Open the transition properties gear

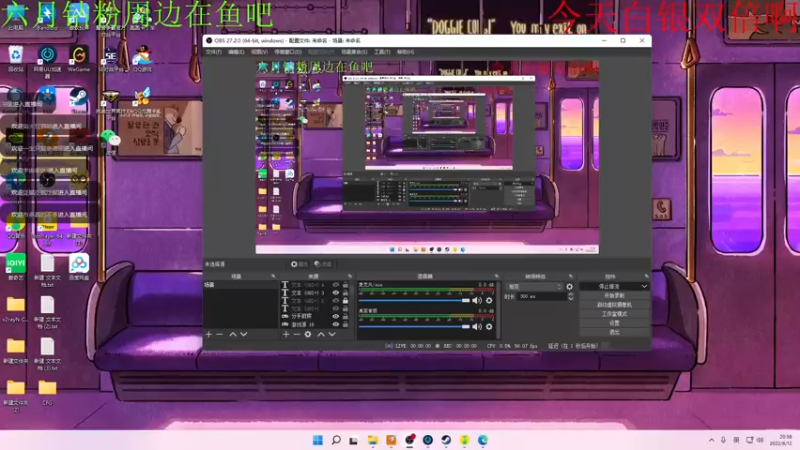point(569,287)
